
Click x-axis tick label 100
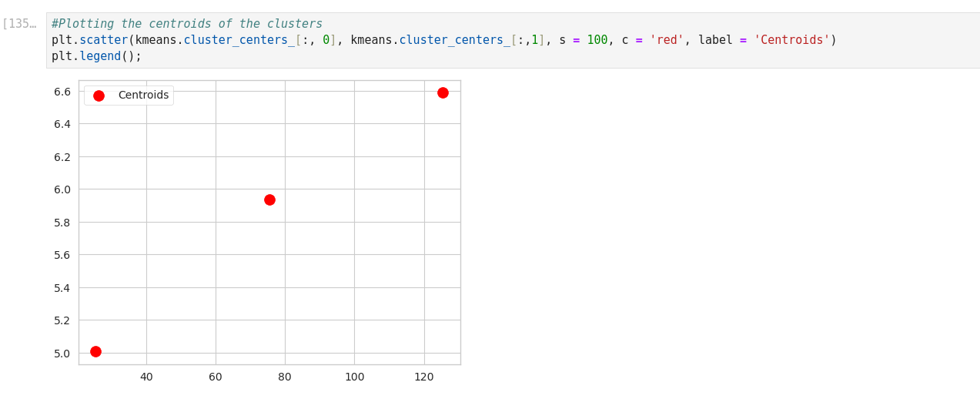click(354, 377)
